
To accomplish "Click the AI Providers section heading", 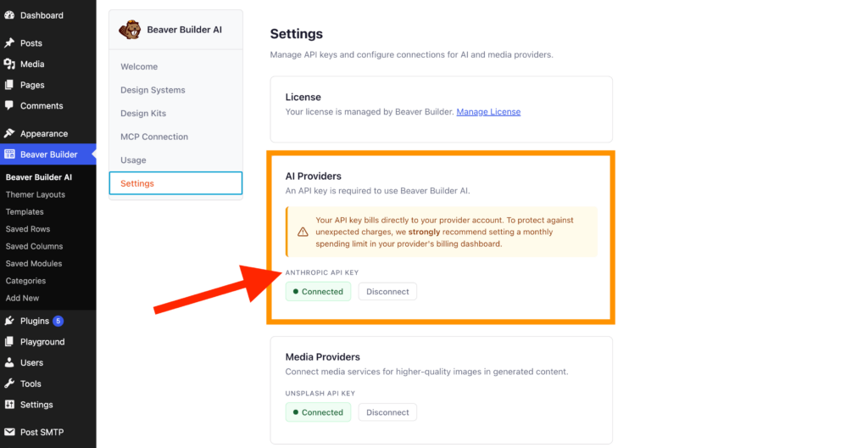I will [314, 176].
